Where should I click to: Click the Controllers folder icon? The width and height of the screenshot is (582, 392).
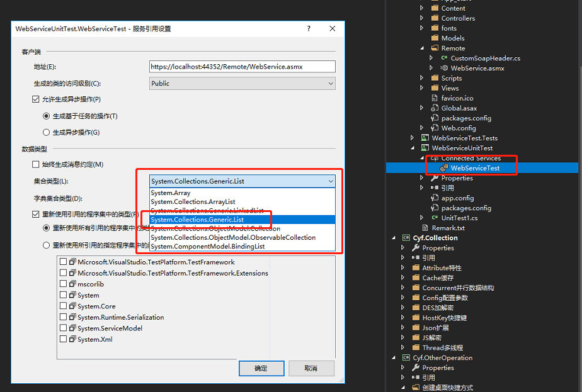[435, 18]
